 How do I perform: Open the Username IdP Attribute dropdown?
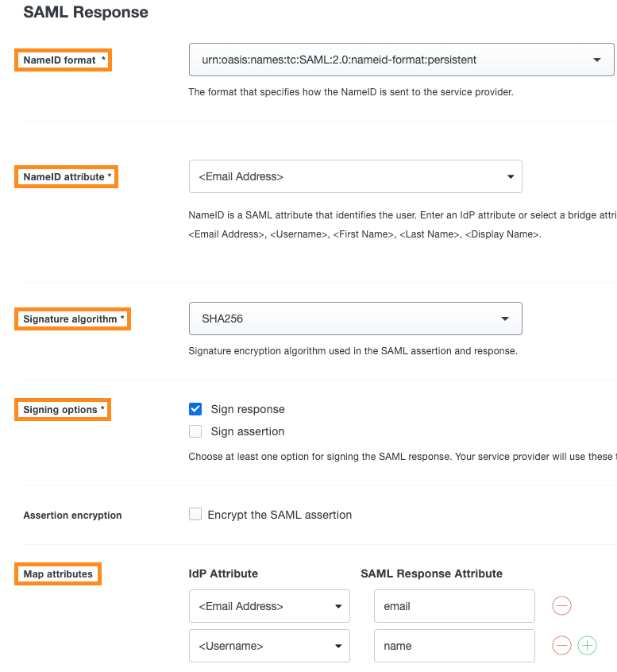pos(270,645)
